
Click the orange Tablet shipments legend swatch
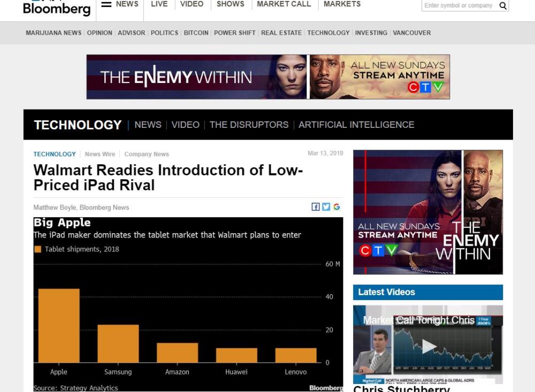pos(38,249)
